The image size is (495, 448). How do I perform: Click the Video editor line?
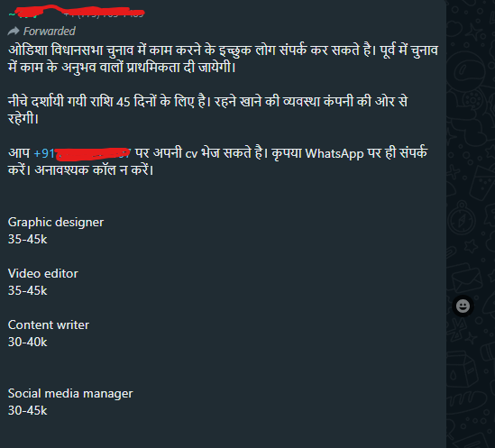42,273
